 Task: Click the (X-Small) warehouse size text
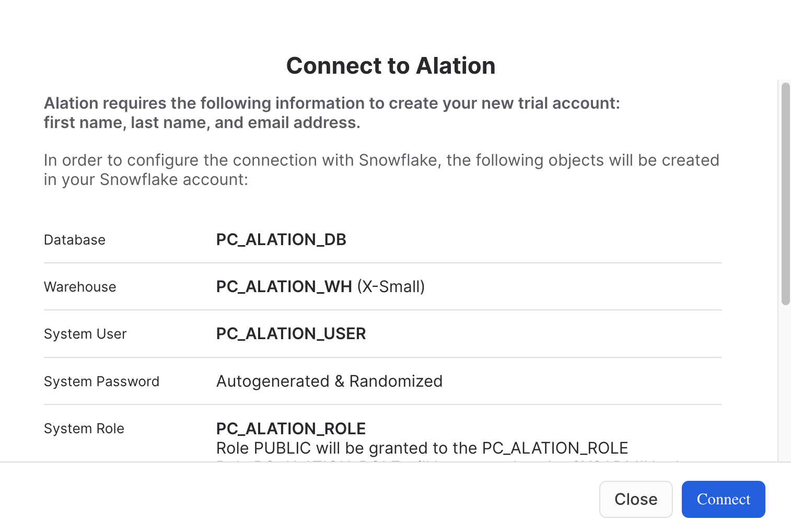pyautogui.click(x=391, y=286)
